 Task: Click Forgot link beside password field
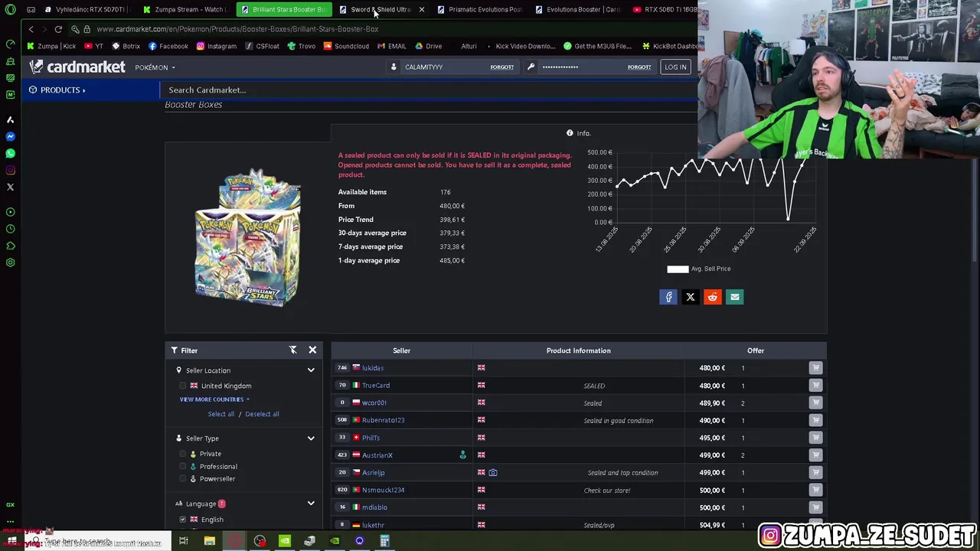[x=639, y=67]
